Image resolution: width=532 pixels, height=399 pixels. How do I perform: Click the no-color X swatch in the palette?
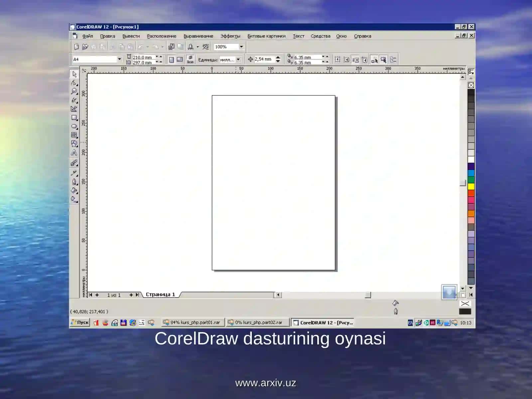point(471,85)
